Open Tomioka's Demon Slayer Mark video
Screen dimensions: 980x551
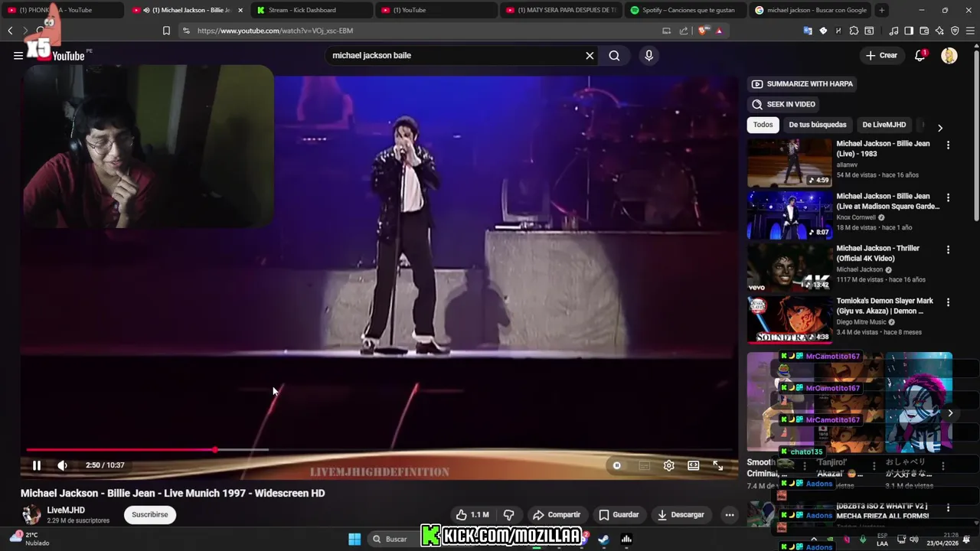coord(789,320)
